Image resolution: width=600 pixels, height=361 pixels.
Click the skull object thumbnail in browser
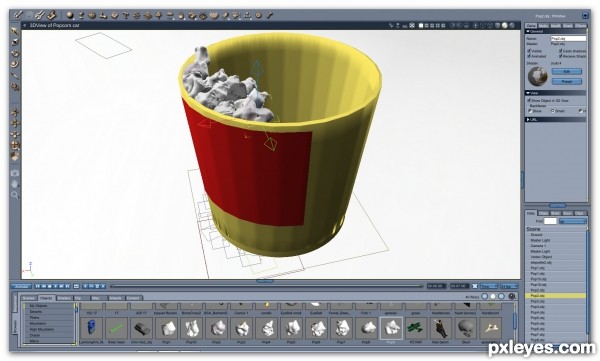click(x=466, y=328)
